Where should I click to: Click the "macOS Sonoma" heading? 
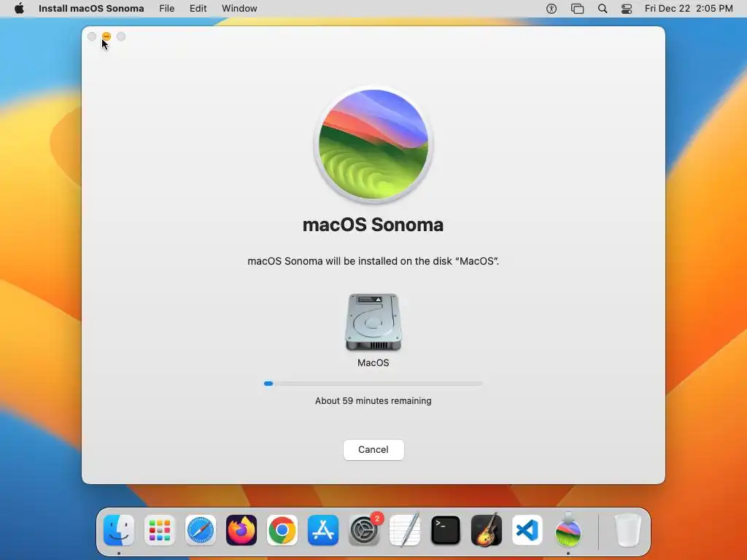373,225
